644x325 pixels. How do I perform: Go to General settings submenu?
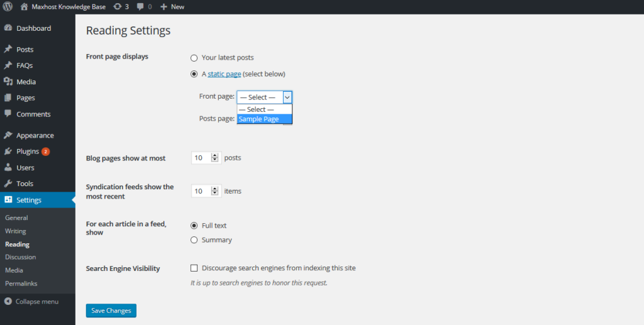(x=16, y=218)
